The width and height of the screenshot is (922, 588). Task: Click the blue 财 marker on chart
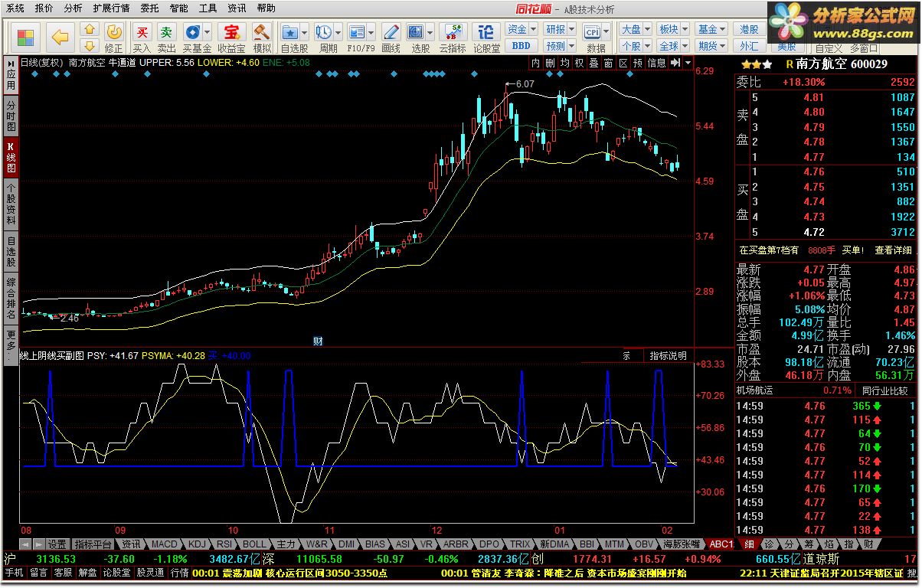click(318, 341)
